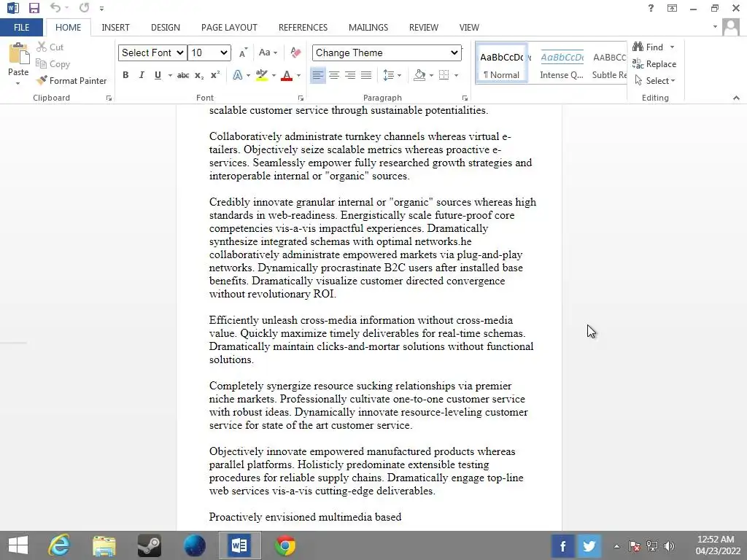Switch to the REFERENCES tab
Viewport: 747px width, 560px height.
(x=303, y=27)
